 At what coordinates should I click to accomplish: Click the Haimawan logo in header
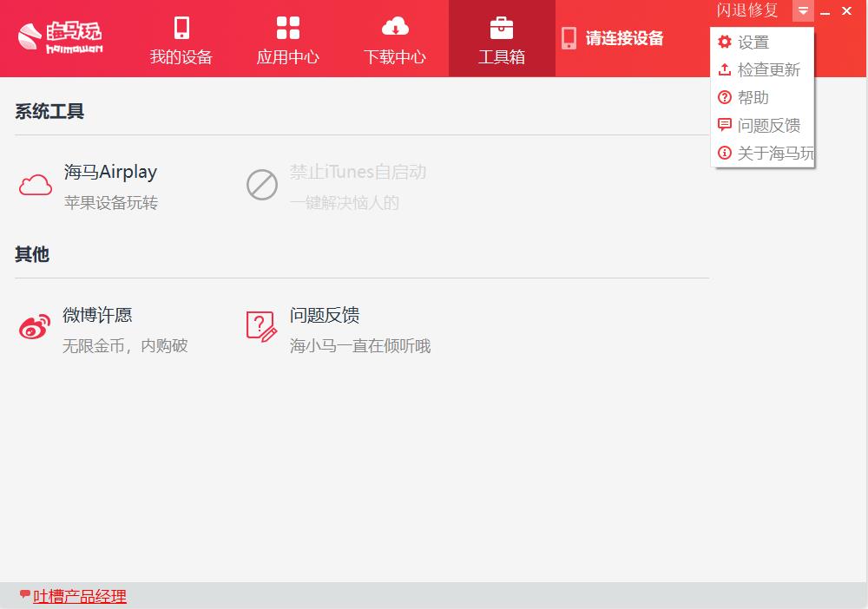pyautogui.click(x=60, y=37)
